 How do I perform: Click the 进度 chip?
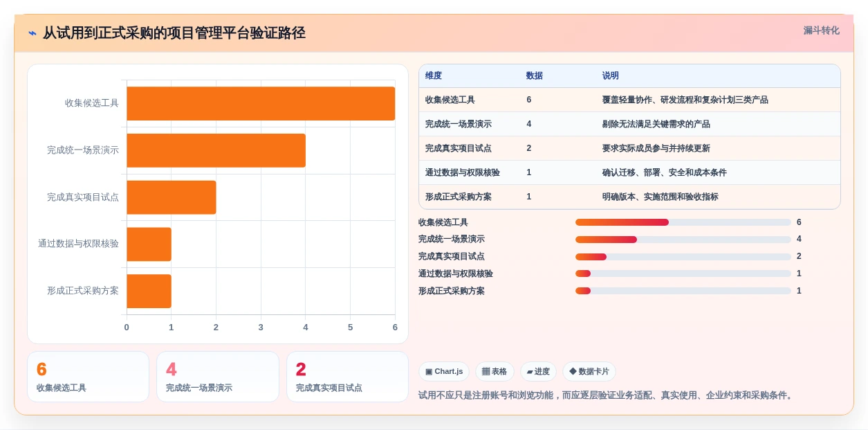point(538,372)
